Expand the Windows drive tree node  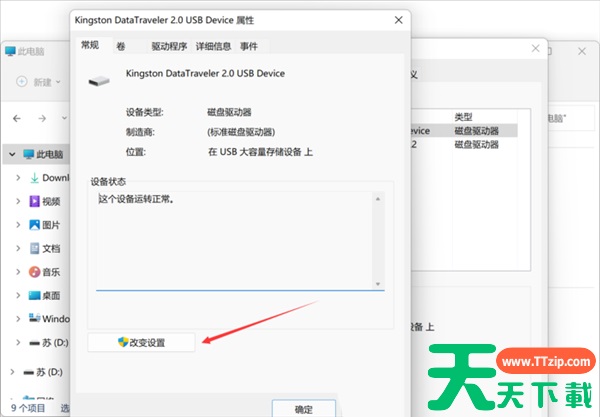18,319
